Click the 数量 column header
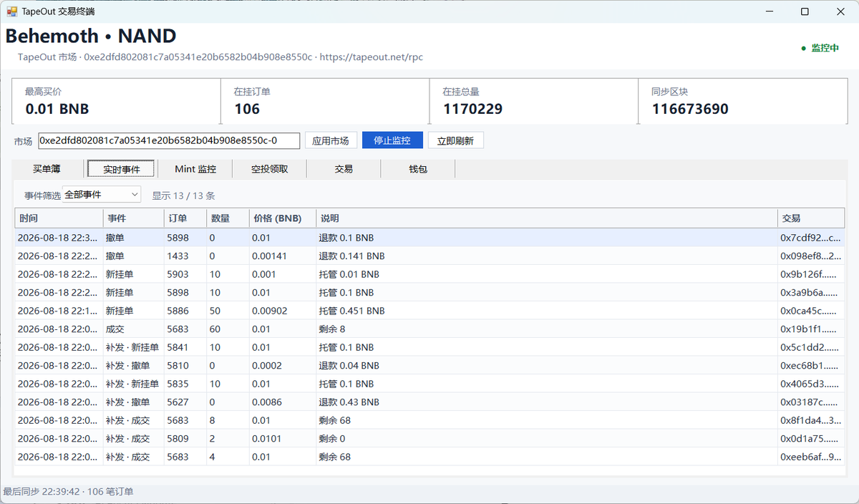This screenshot has width=859, height=504. [228, 218]
